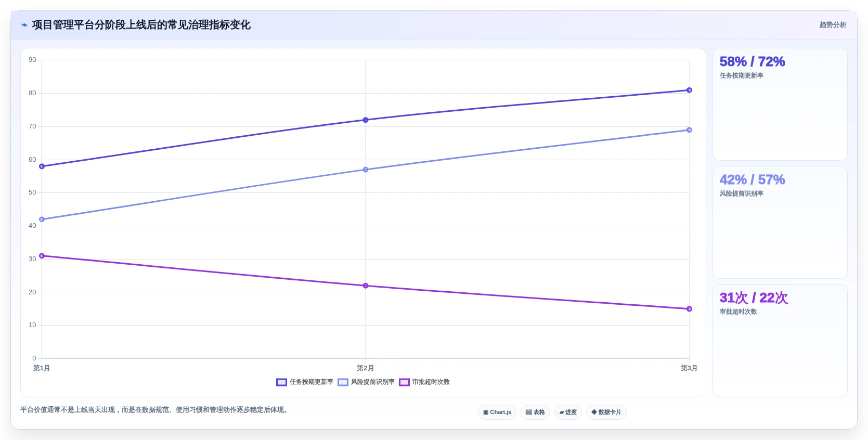Click the 风险提前识别率 data point at 第2月
This screenshot has width=868, height=440.
[366, 170]
